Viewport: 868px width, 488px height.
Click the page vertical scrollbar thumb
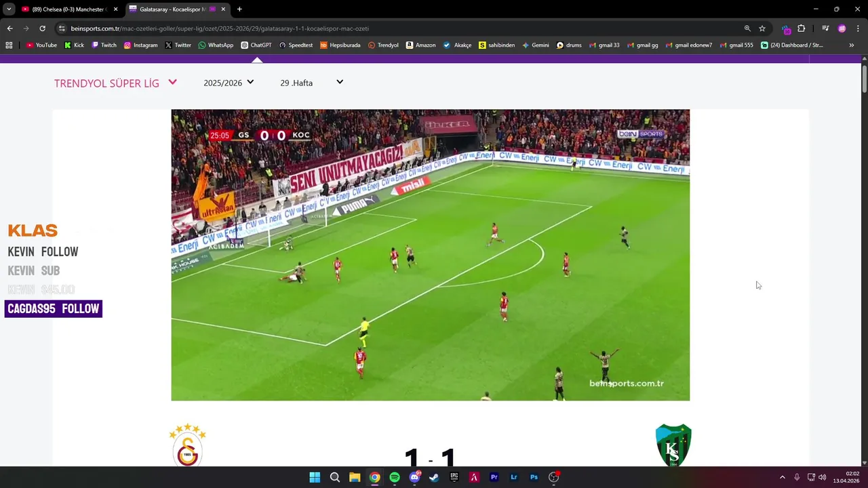864,79
